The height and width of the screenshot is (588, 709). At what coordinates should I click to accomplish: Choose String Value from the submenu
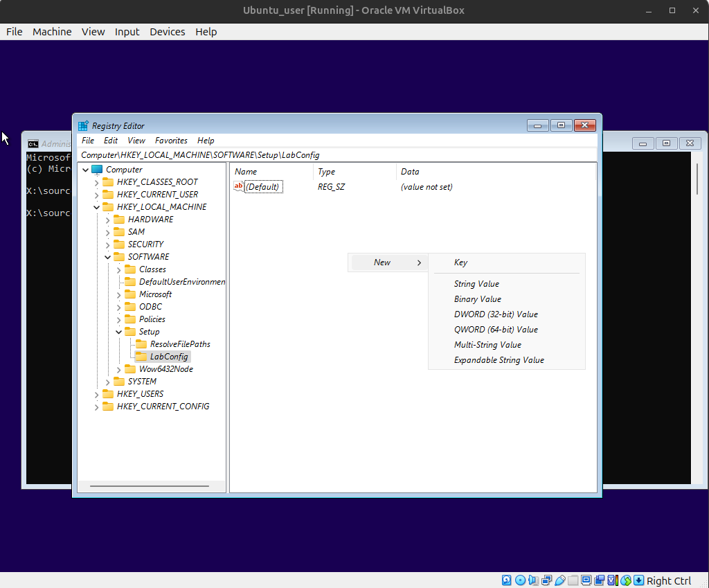coord(506,284)
